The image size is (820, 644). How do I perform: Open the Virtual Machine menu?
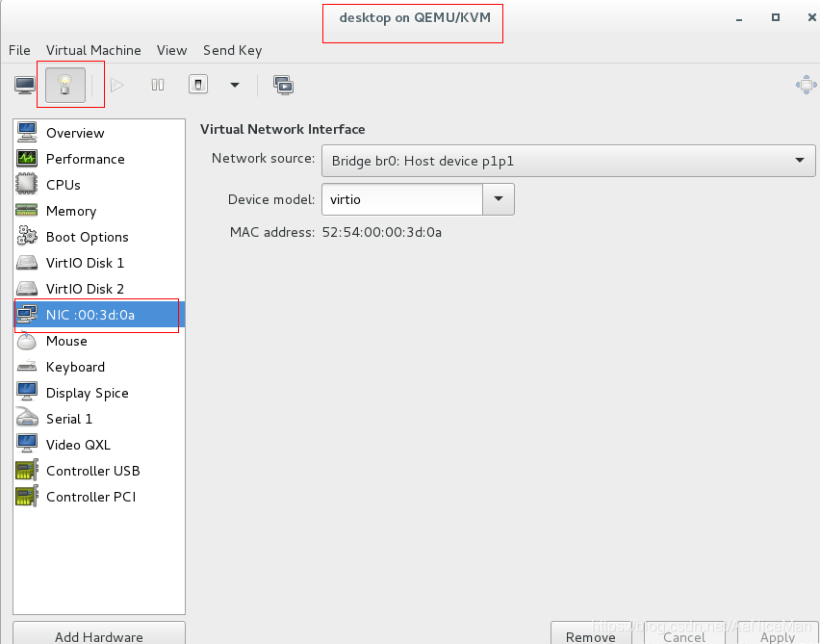click(93, 50)
